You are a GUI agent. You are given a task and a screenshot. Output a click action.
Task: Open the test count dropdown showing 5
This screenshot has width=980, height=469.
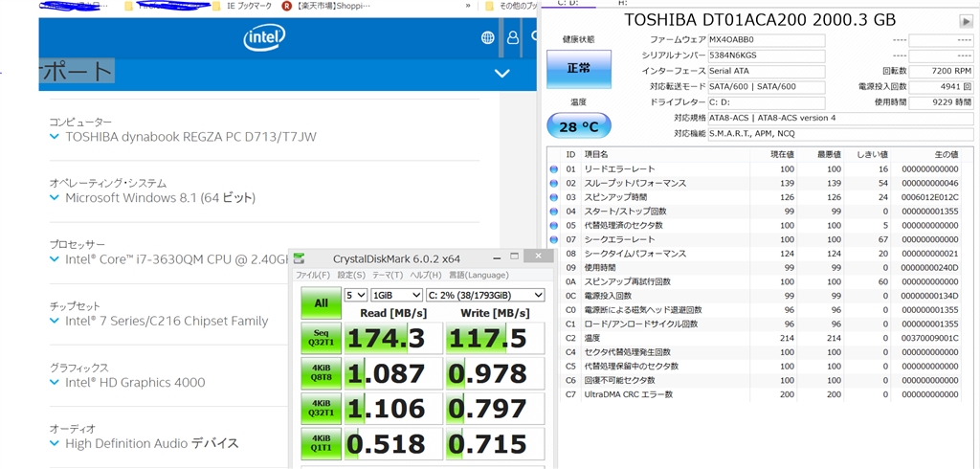(356, 295)
